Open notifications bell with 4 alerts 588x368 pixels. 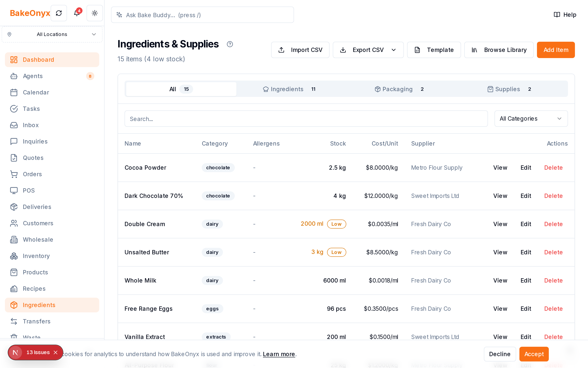pos(77,13)
